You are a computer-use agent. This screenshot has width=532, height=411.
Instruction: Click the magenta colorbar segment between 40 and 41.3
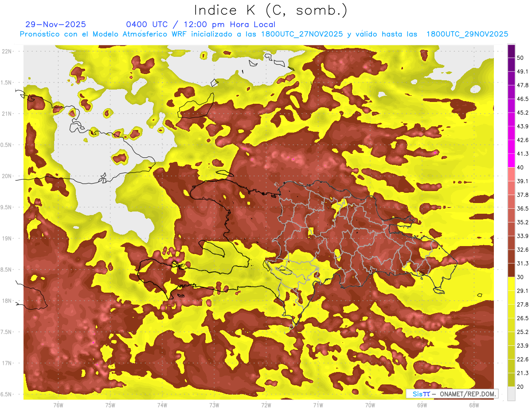[511, 160]
